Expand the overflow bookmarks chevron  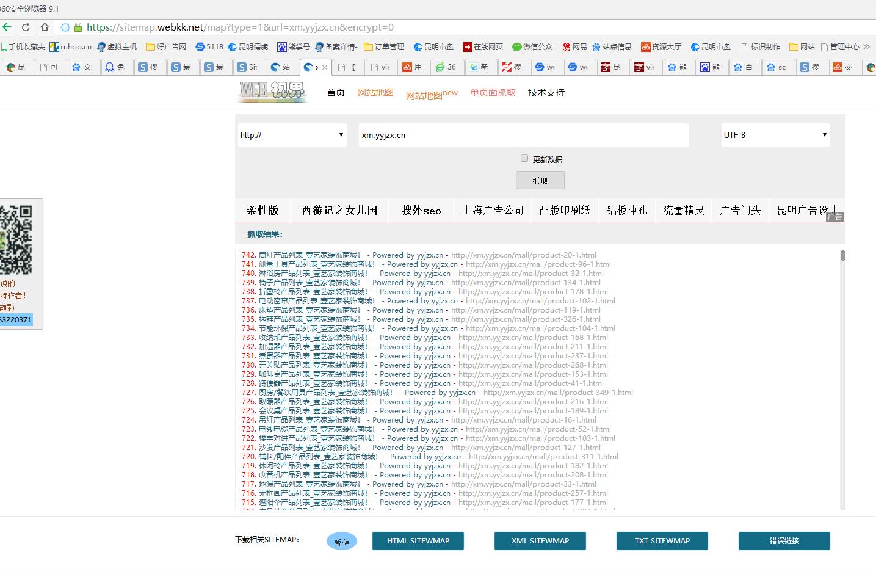[867, 46]
